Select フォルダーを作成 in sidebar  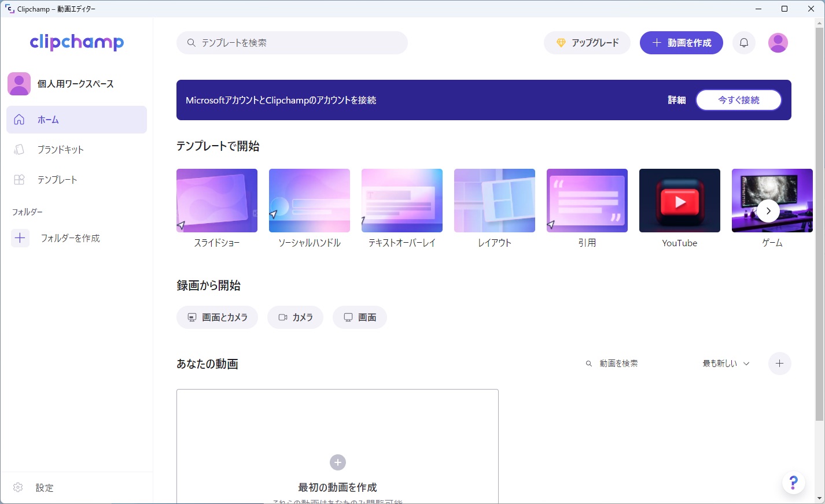click(x=70, y=238)
